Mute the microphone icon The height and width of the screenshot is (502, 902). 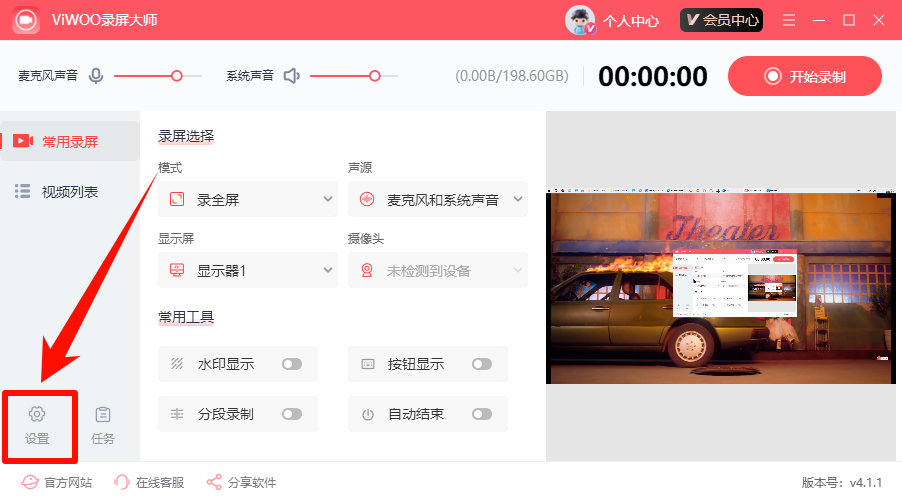coord(96,76)
